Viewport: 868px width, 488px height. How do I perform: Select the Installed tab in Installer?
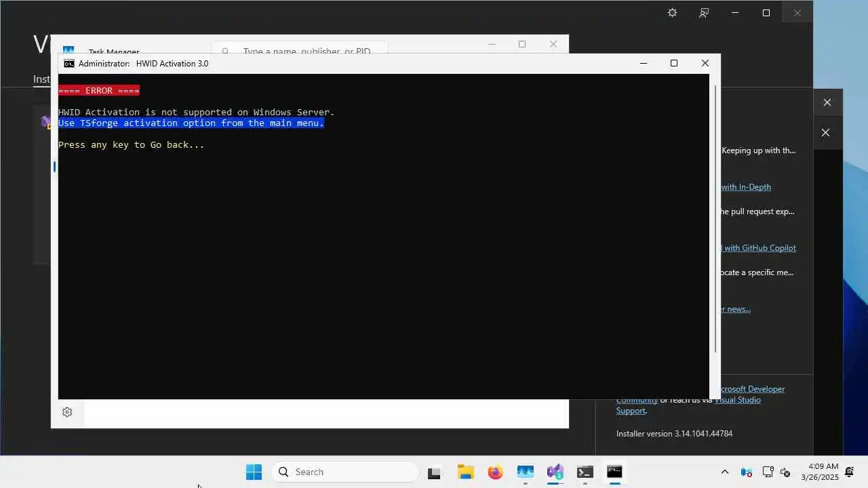coord(41,79)
